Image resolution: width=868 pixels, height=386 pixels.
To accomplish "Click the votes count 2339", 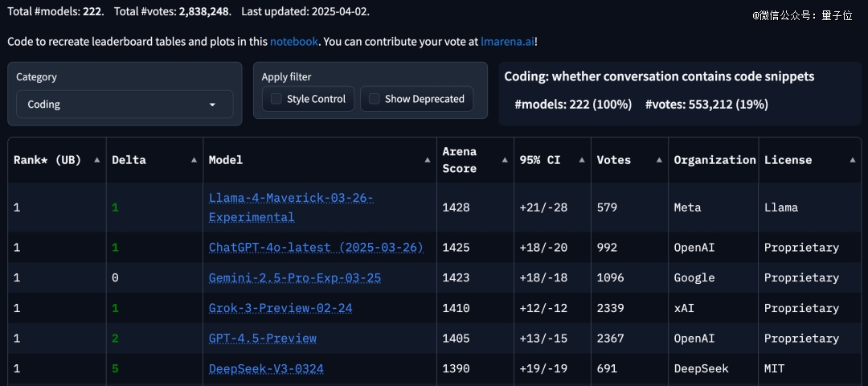I will pyautogui.click(x=610, y=308).
